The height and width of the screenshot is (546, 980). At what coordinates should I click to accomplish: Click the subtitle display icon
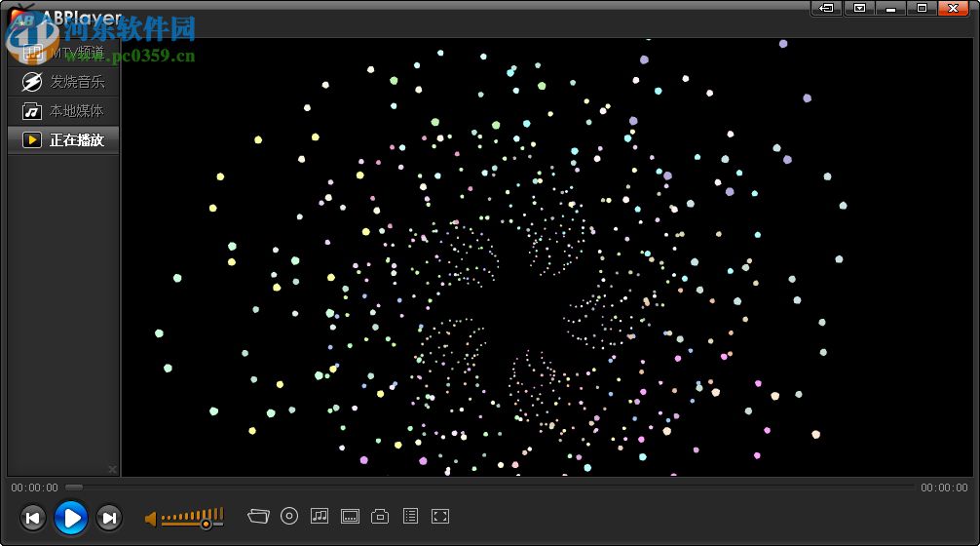coord(350,516)
